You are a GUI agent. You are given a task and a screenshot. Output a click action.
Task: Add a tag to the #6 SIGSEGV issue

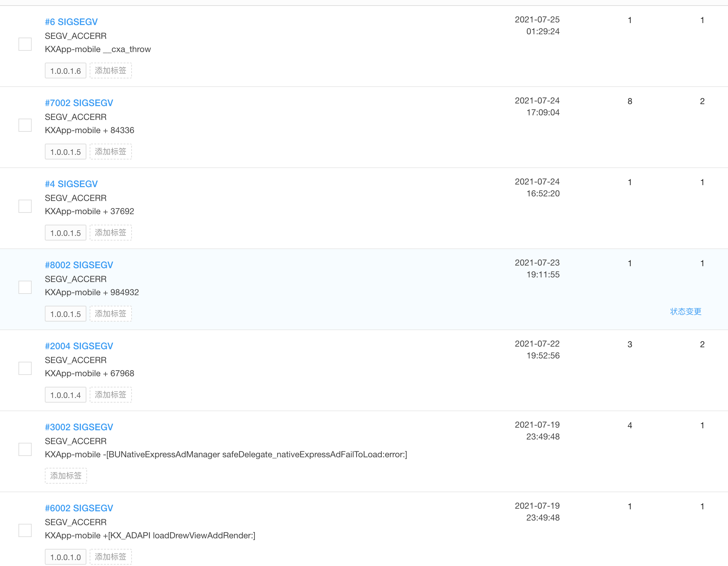click(111, 71)
